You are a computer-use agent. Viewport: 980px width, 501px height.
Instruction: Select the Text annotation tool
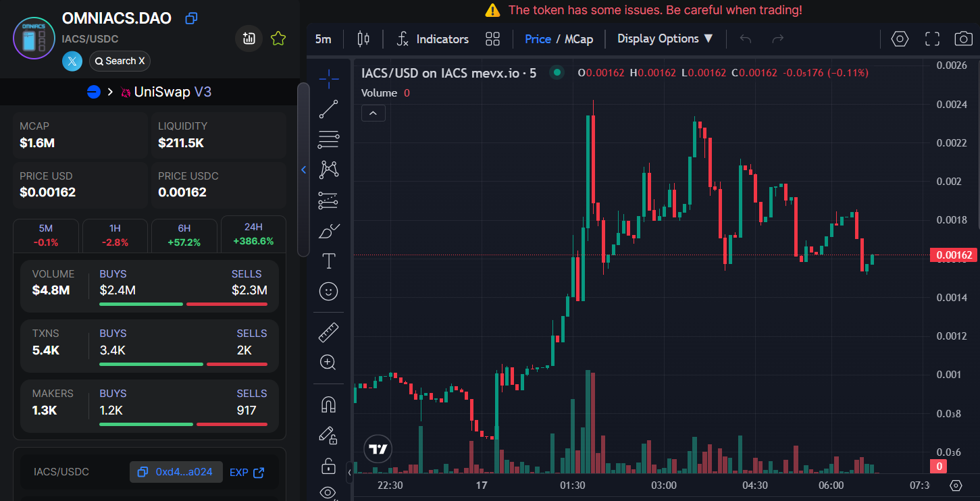(329, 261)
